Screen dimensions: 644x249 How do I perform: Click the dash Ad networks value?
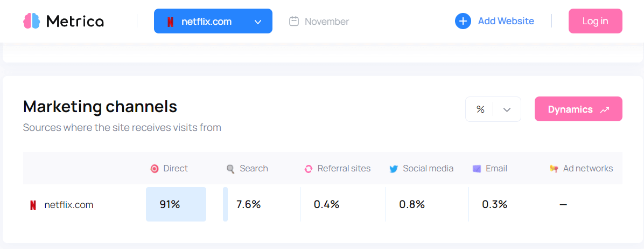pos(563,204)
